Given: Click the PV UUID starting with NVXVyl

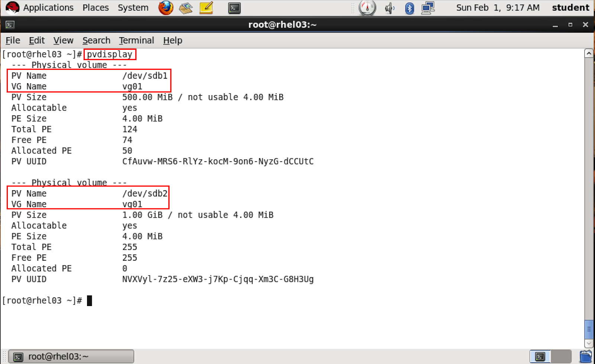Looking at the screenshot, I should point(218,279).
